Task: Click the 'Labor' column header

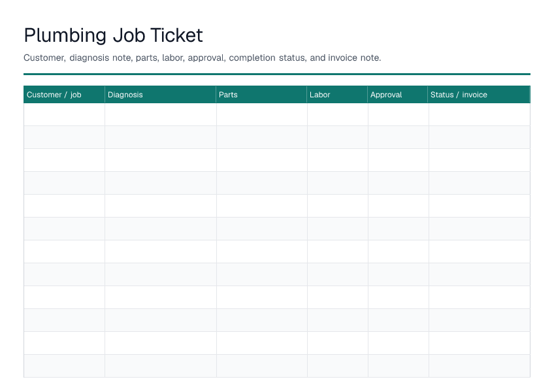Action: (x=337, y=94)
